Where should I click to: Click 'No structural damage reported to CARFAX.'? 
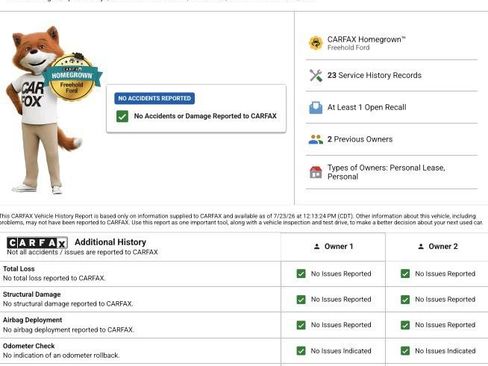(68, 304)
